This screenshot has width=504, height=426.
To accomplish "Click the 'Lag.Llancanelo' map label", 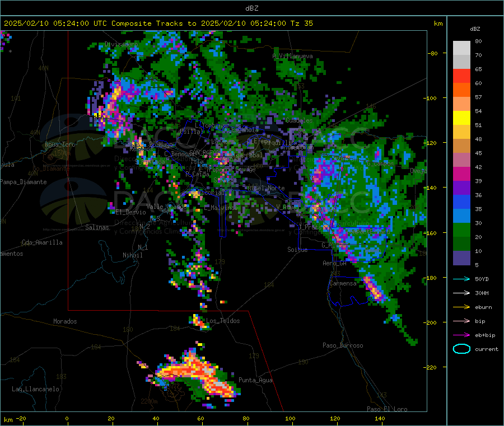I will pyautogui.click(x=35, y=389).
